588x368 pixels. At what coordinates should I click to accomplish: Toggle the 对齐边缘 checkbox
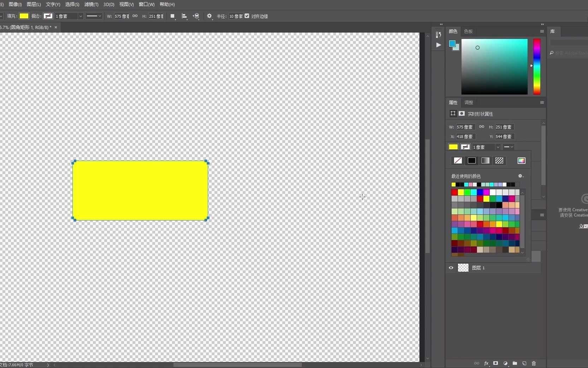click(x=247, y=16)
